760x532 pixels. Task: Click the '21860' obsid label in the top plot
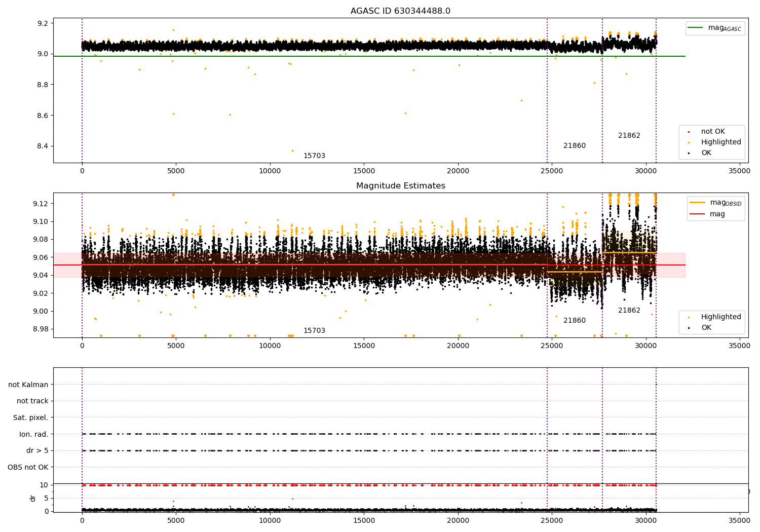click(575, 146)
